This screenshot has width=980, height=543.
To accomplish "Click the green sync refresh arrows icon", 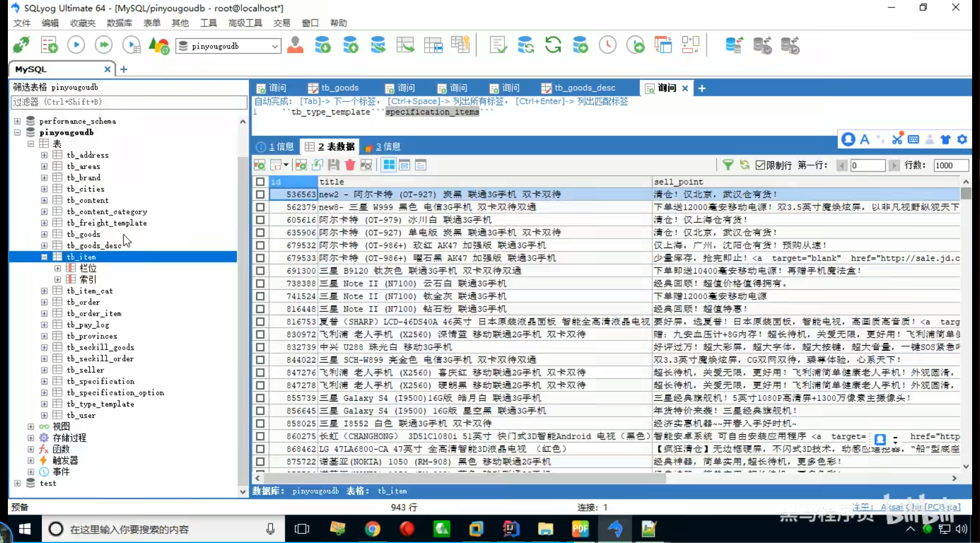I will (x=553, y=45).
